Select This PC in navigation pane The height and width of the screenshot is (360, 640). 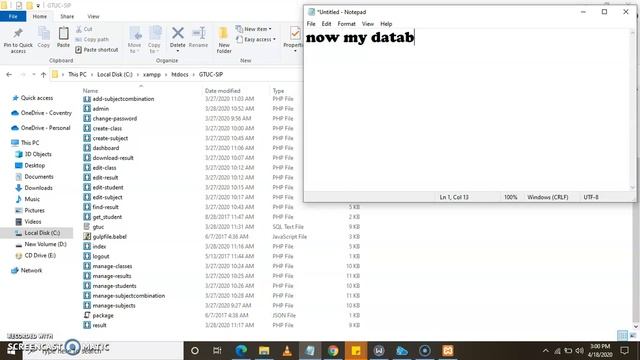(x=30, y=143)
